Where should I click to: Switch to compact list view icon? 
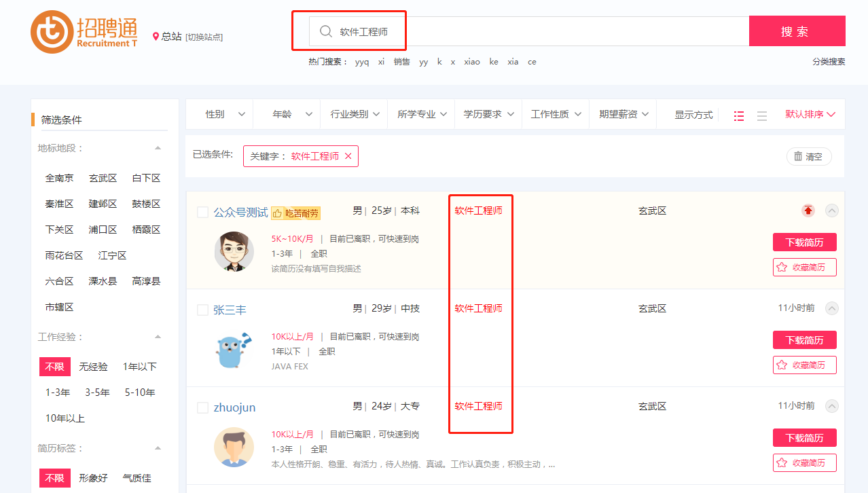click(x=762, y=115)
